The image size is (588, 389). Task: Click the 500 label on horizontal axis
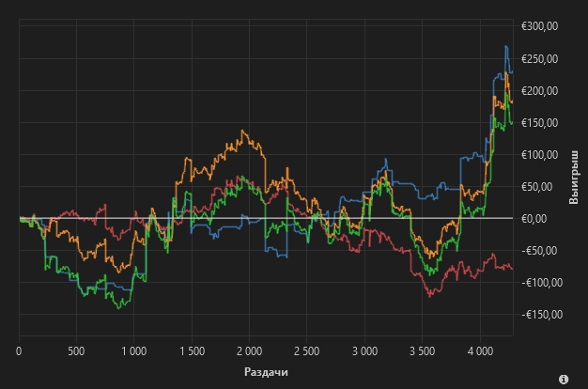(x=76, y=351)
